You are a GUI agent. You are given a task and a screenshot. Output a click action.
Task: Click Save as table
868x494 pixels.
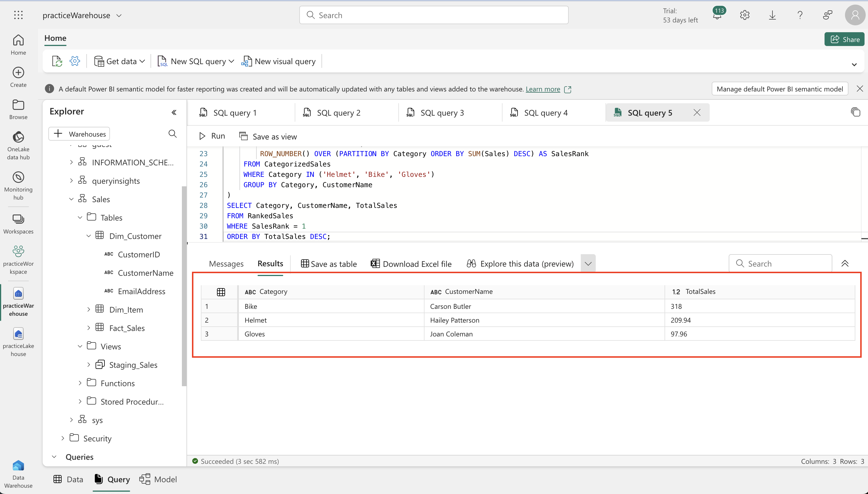pyautogui.click(x=329, y=264)
